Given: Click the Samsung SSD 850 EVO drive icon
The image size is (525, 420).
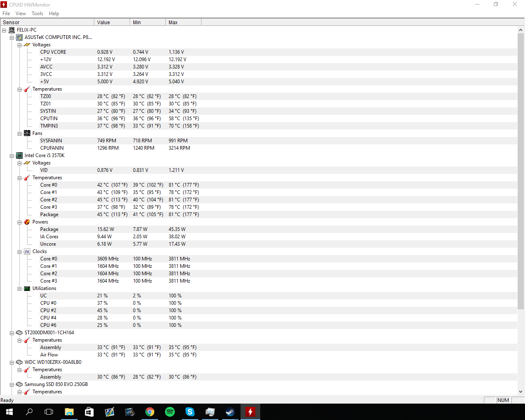Looking at the screenshot, I should pyautogui.click(x=19, y=384).
